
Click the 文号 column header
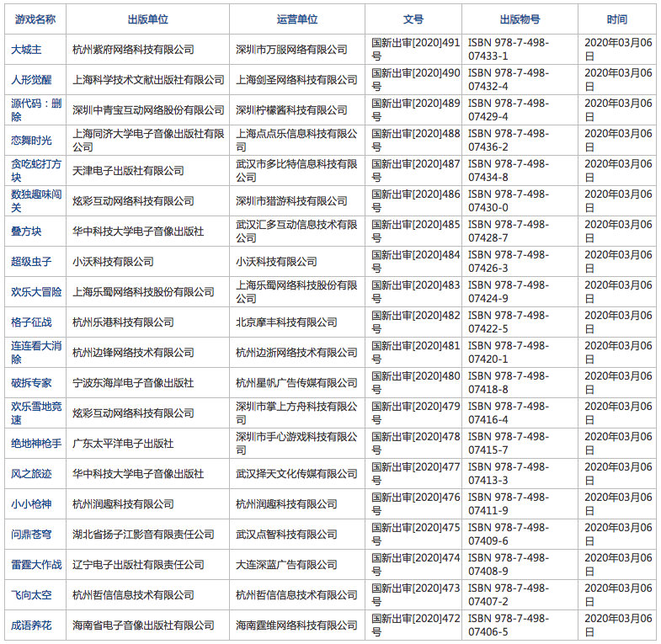(x=413, y=19)
